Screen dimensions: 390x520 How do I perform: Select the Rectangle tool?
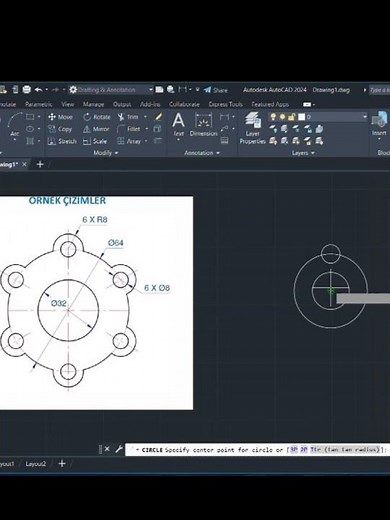coord(30,117)
